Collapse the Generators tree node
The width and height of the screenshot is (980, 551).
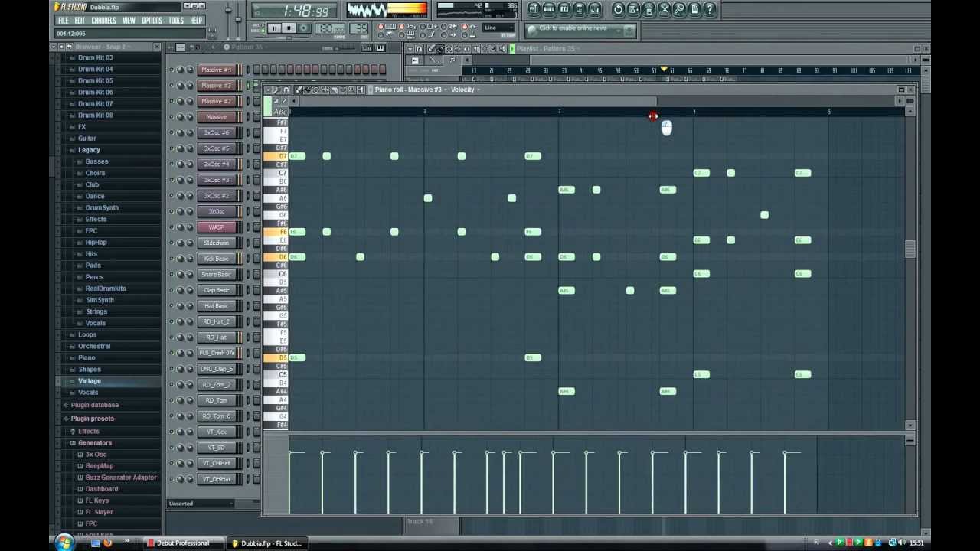click(95, 442)
